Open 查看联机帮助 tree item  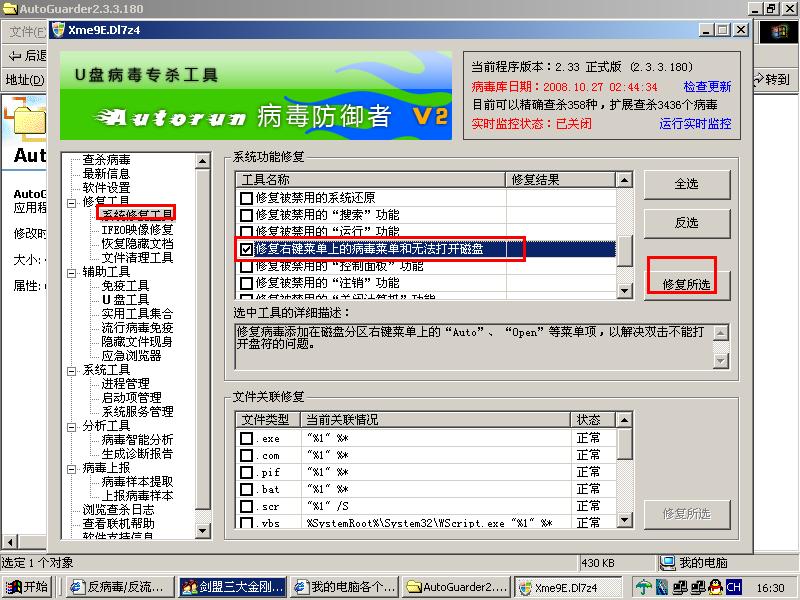point(118,523)
